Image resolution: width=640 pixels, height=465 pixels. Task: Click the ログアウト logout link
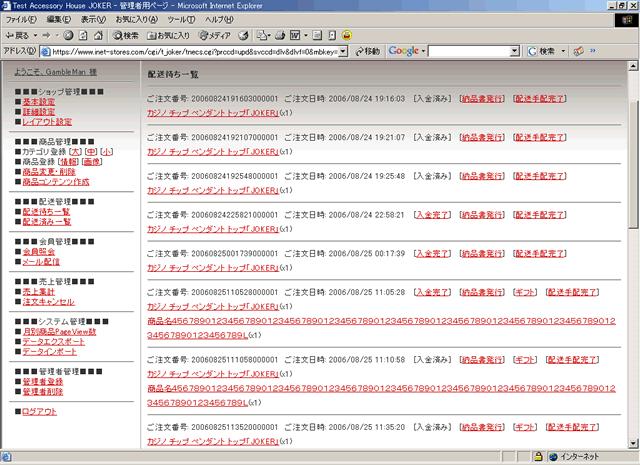tap(39, 412)
